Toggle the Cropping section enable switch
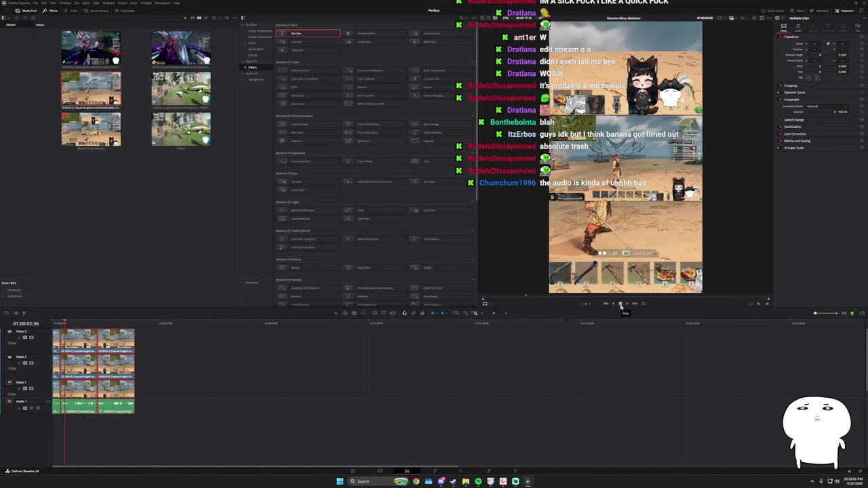868x488 pixels. click(780, 85)
